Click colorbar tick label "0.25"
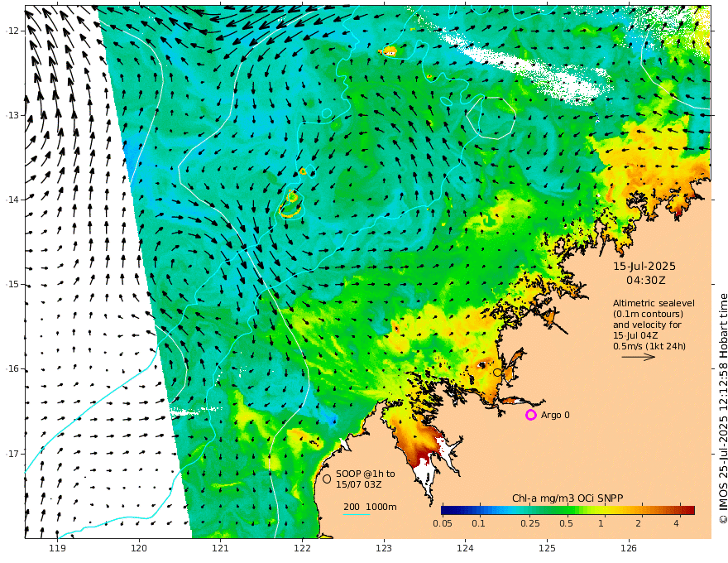Viewport: 728px width, 563px height. point(530,523)
